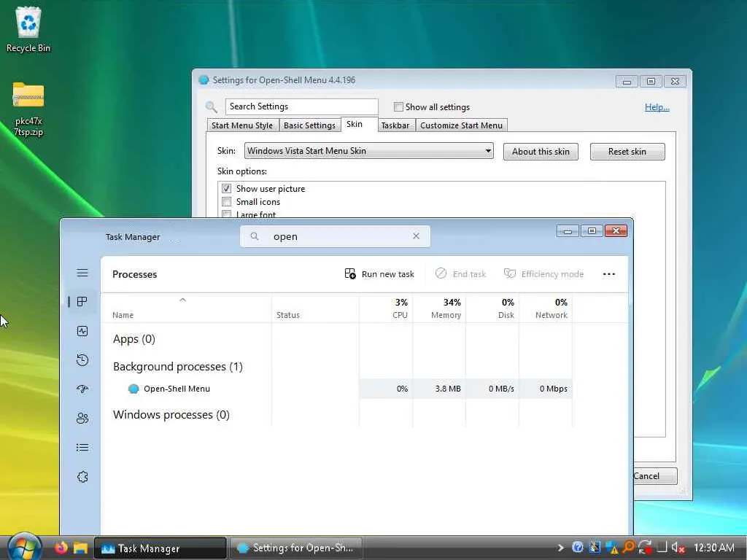Click the orange magnifier tray icon
Image resolution: width=747 pixels, height=560 pixels.
tap(628, 548)
